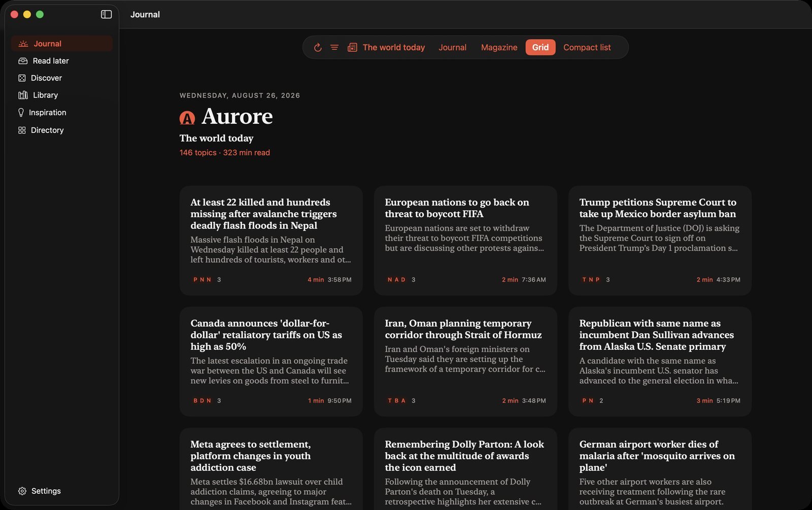Click the T N P source badges

coord(591,280)
